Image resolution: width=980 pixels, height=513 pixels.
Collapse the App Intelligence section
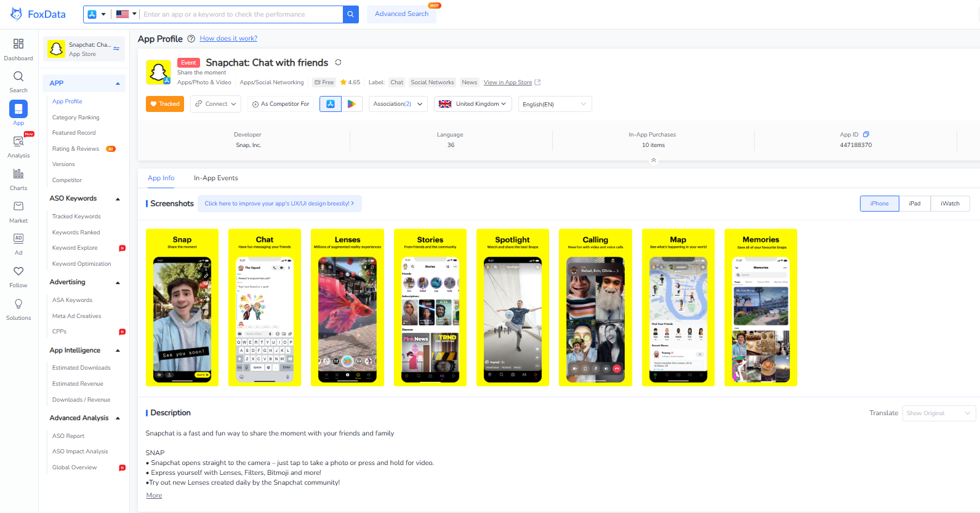(x=118, y=351)
